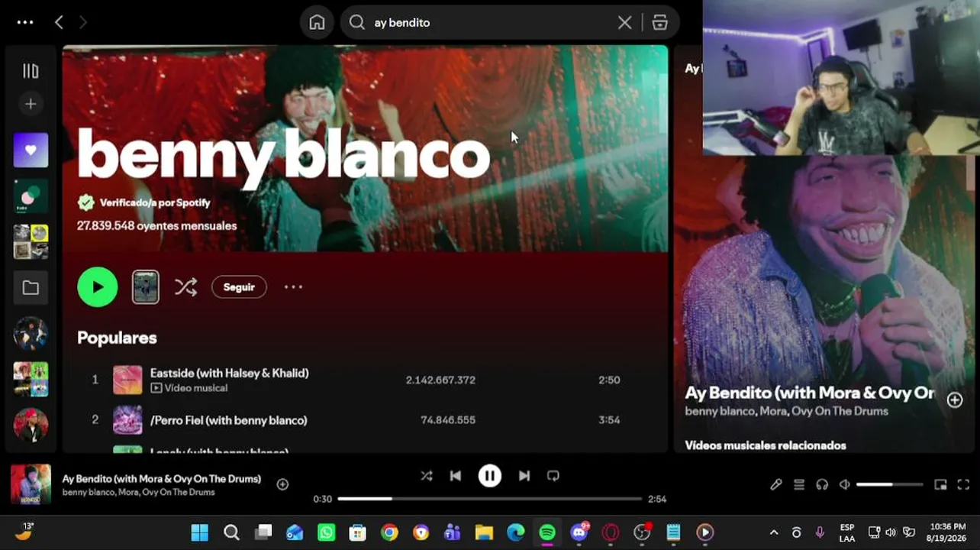Viewport: 980px width, 550px height.
Task: Open Windows Start menu
Action: click(x=200, y=532)
